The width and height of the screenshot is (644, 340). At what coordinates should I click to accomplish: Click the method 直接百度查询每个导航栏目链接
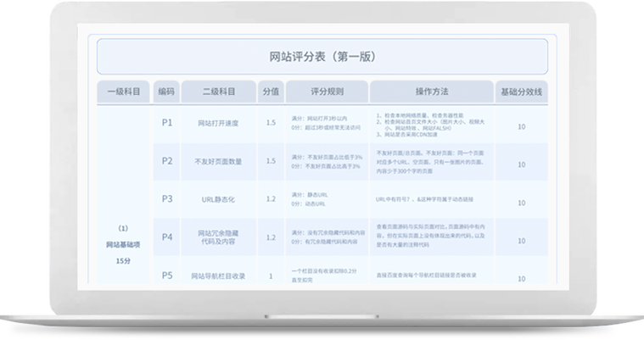coord(426,276)
